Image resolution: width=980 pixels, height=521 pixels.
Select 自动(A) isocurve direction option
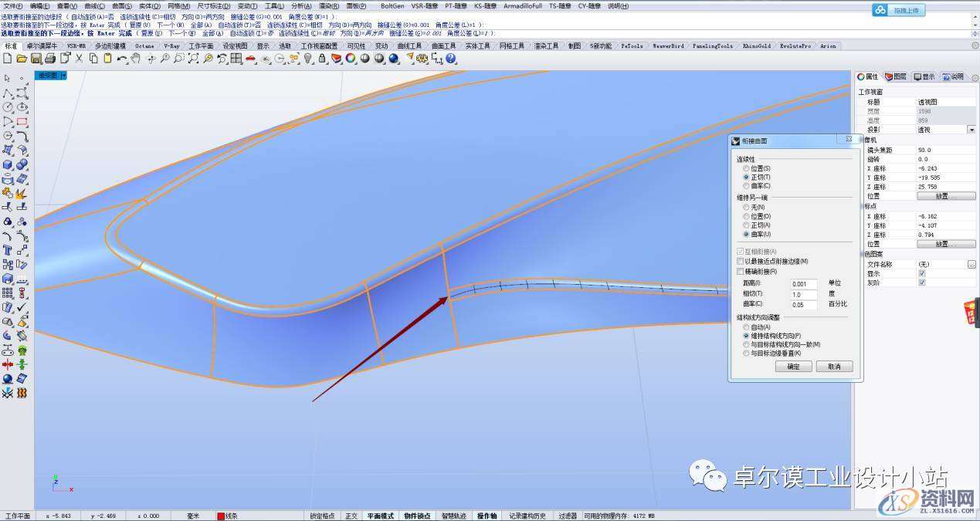(x=746, y=327)
